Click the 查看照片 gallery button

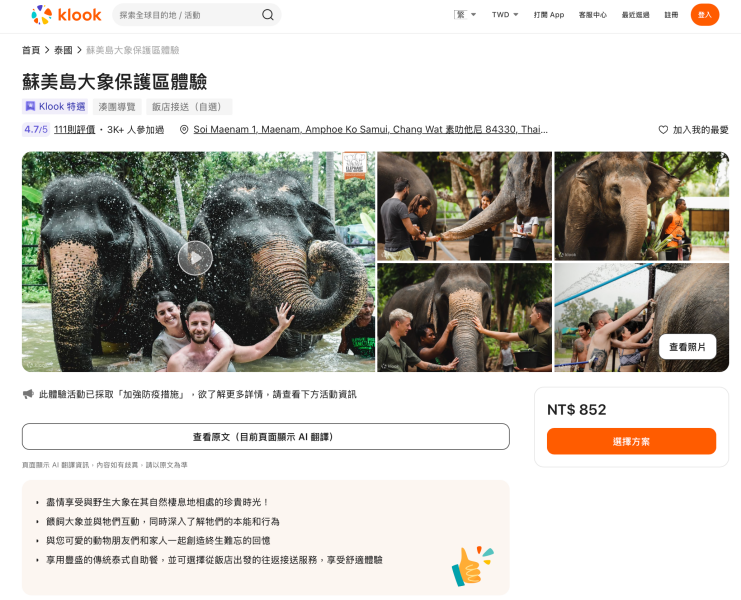click(687, 346)
